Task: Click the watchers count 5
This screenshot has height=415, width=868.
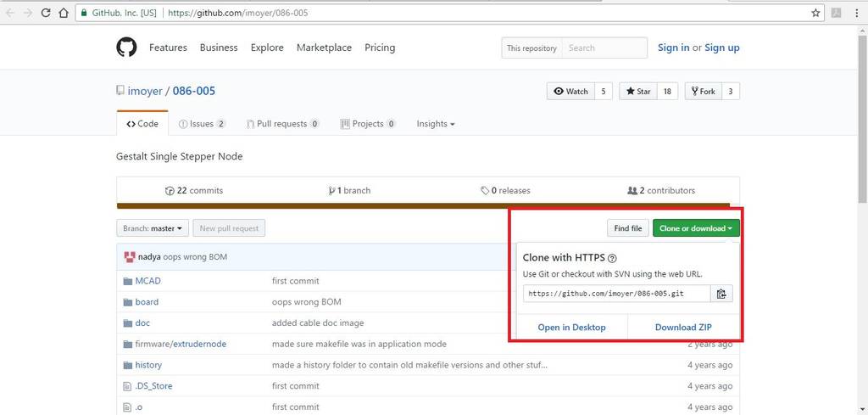Action: point(604,92)
